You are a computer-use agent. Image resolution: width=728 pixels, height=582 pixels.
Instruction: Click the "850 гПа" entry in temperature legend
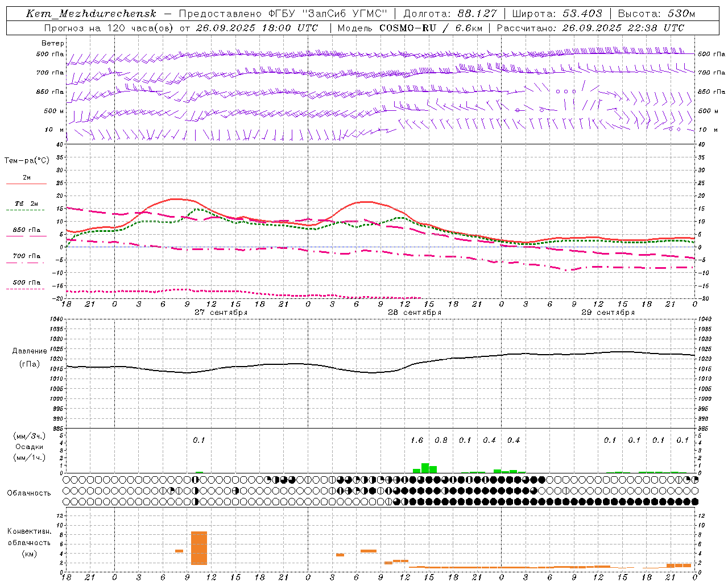26,230
